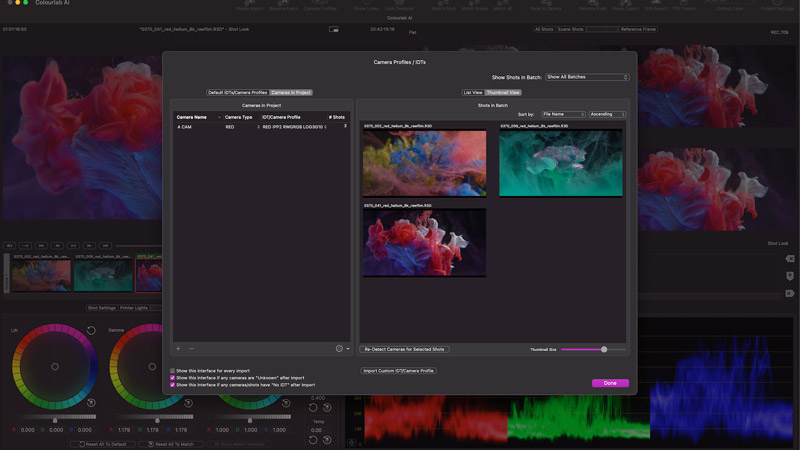
Task: Open the Ascending sort order dropdown
Action: pyautogui.click(x=607, y=114)
